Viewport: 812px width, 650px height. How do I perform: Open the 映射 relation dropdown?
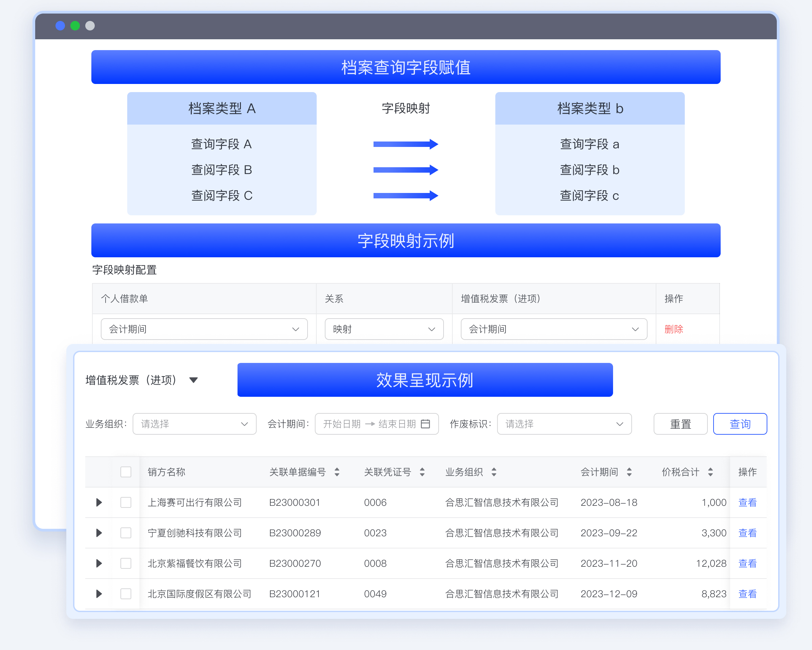tap(384, 329)
